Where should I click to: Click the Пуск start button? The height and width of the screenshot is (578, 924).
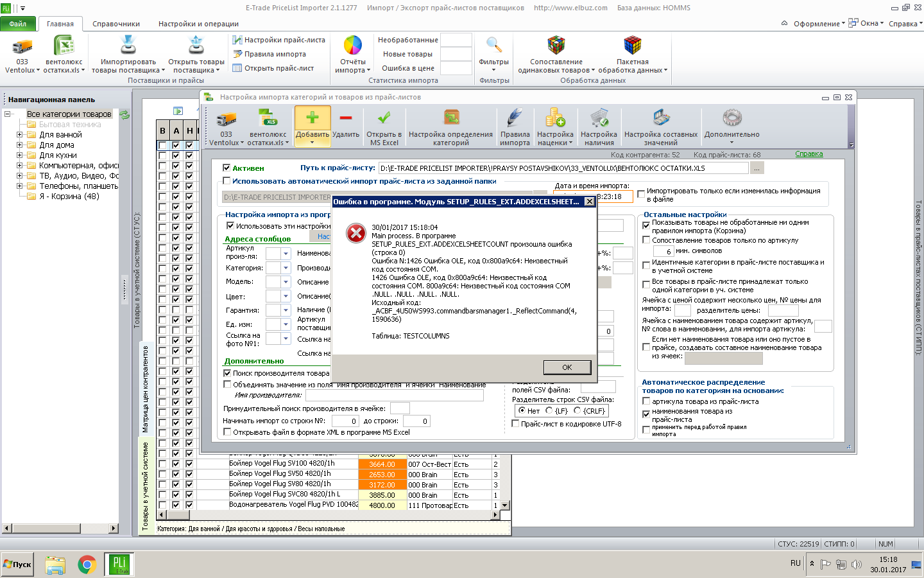click(17, 565)
